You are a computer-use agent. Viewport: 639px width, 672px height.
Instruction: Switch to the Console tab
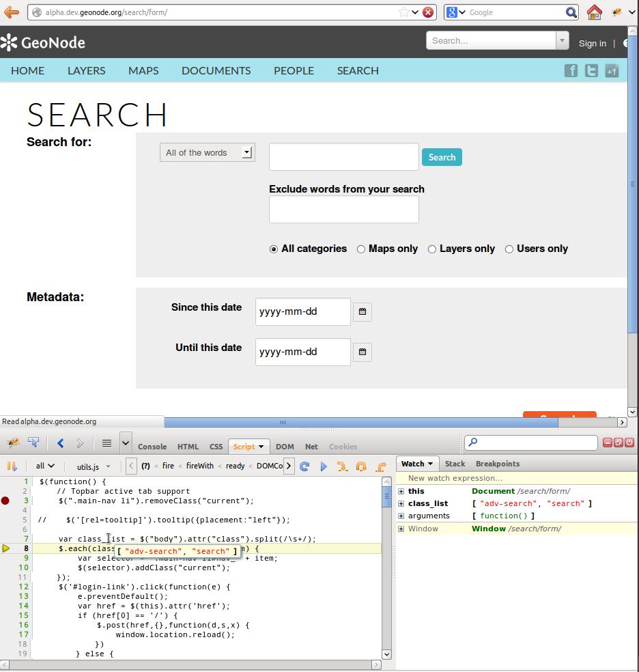[x=152, y=447]
